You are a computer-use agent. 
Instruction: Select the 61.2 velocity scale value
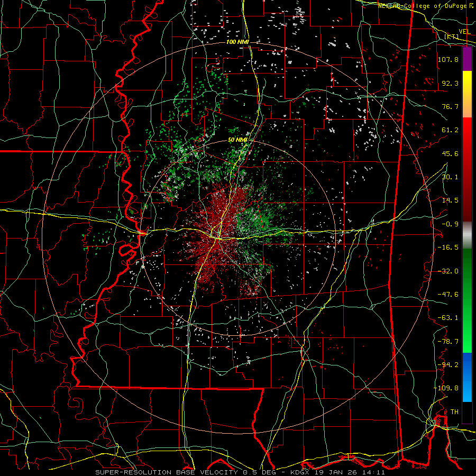(450, 130)
